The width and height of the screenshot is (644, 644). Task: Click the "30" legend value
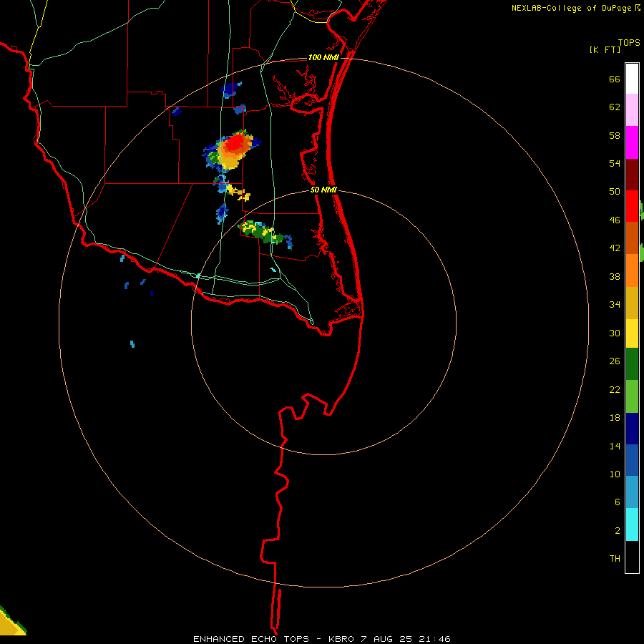[x=615, y=333]
